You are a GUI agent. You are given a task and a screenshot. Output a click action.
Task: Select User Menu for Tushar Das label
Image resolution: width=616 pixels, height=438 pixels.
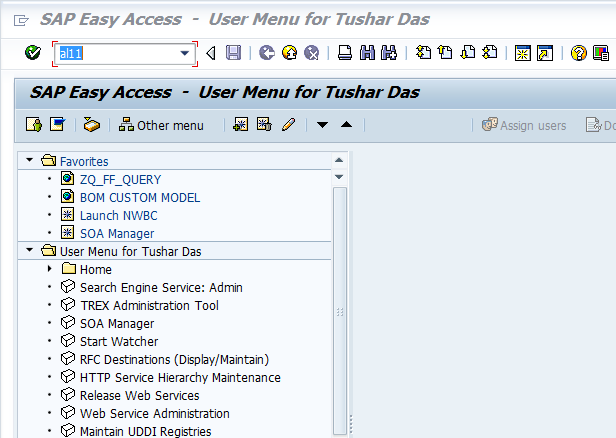[130, 251]
